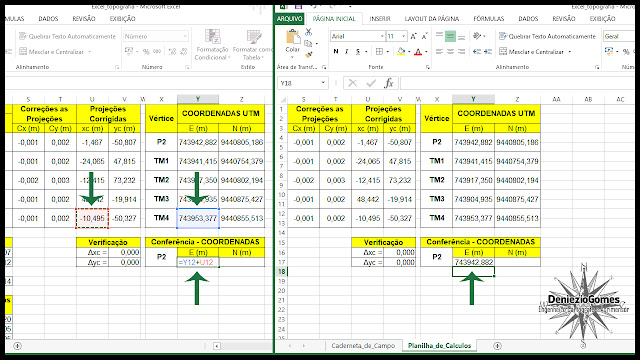Click the Name Box showing Y18
The width and height of the screenshot is (640, 360).
tap(302, 83)
